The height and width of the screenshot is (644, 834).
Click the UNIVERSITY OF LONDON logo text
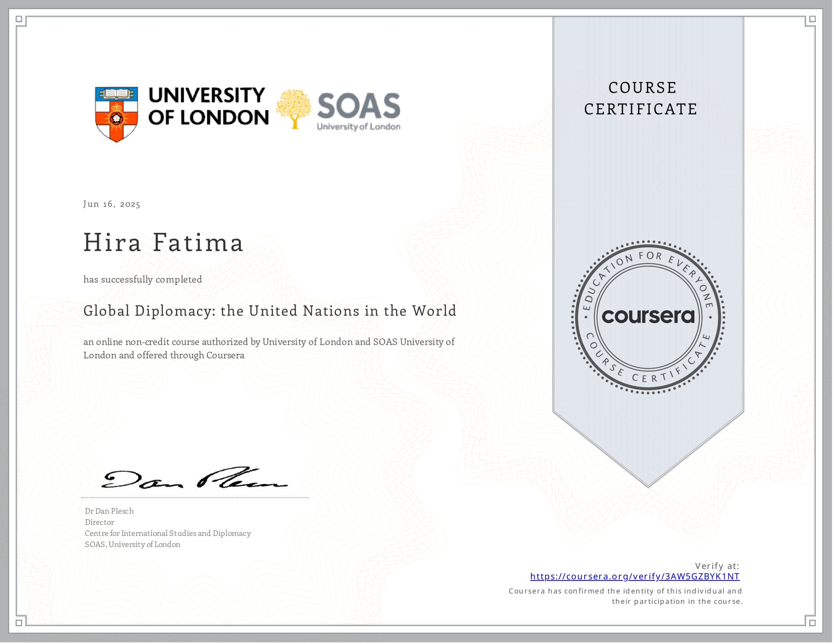click(208, 106)
